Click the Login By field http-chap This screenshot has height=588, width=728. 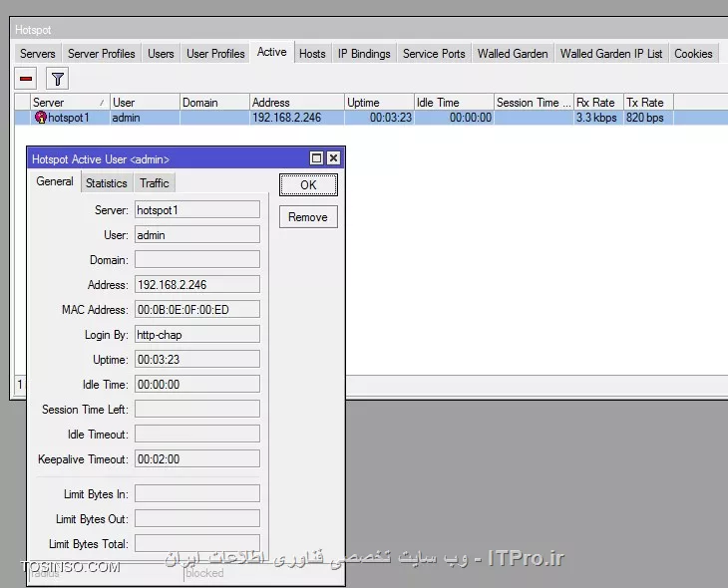pyautogui.click(x=197, y=335)
